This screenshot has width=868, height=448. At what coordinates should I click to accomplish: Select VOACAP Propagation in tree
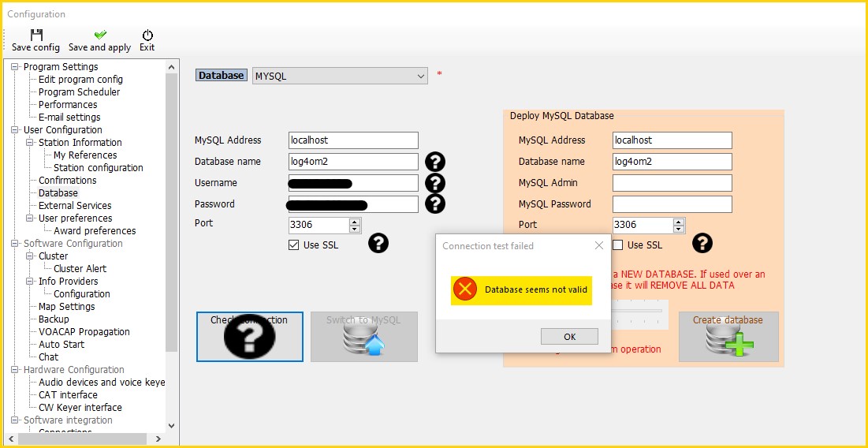tap(84, 332)
